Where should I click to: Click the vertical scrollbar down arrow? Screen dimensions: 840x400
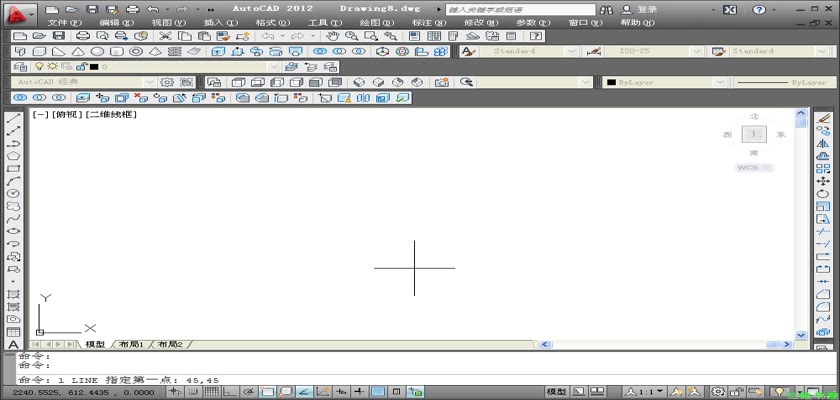tap(801, 335)
